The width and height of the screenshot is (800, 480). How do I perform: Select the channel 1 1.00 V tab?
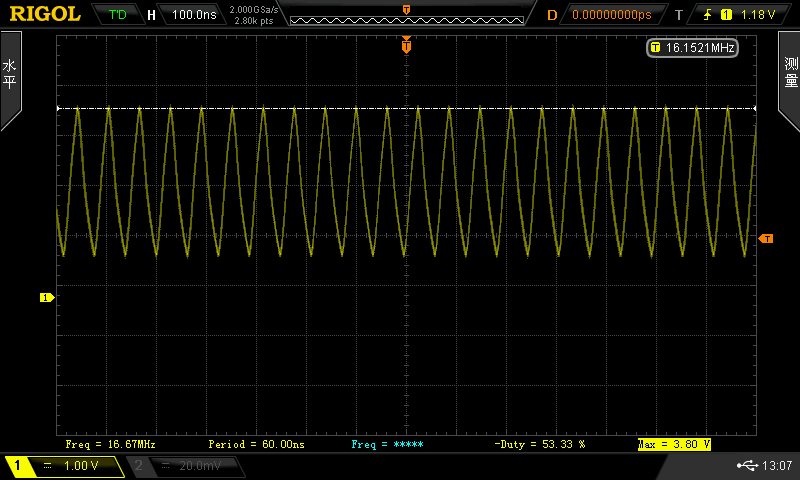pos(65,466)
